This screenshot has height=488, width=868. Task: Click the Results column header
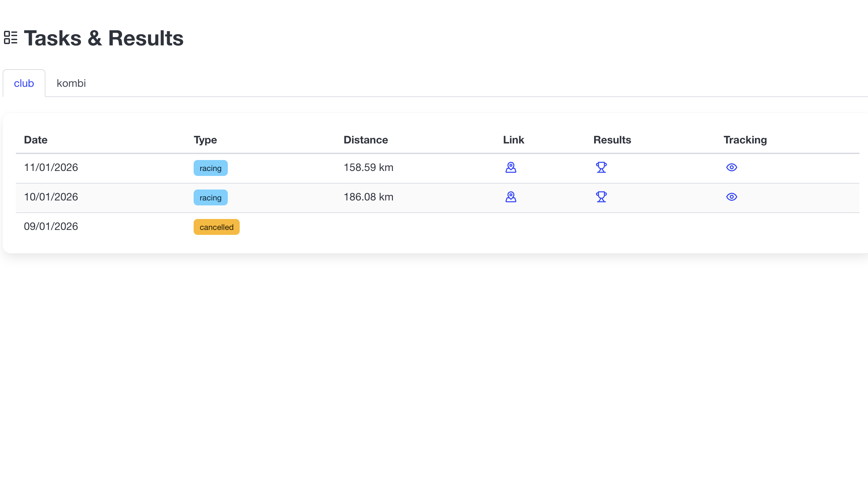click(x=612, y=140)
